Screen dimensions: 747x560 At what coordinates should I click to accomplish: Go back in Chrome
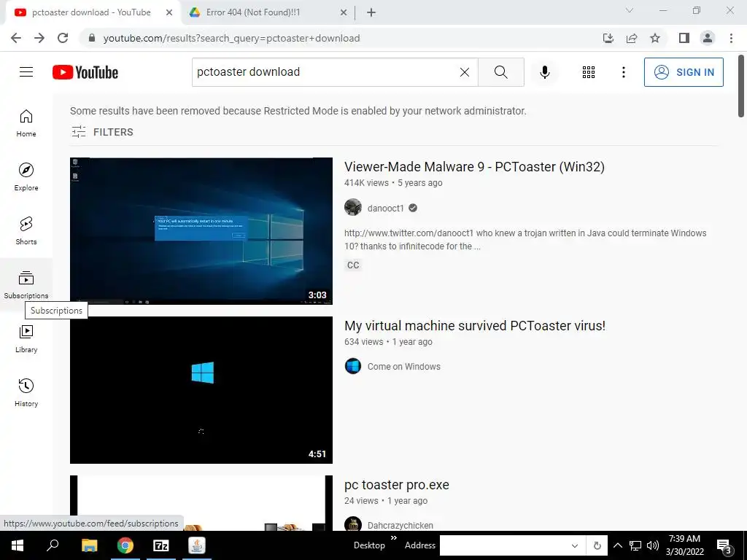pyautogui.click(x=16, y=38)
